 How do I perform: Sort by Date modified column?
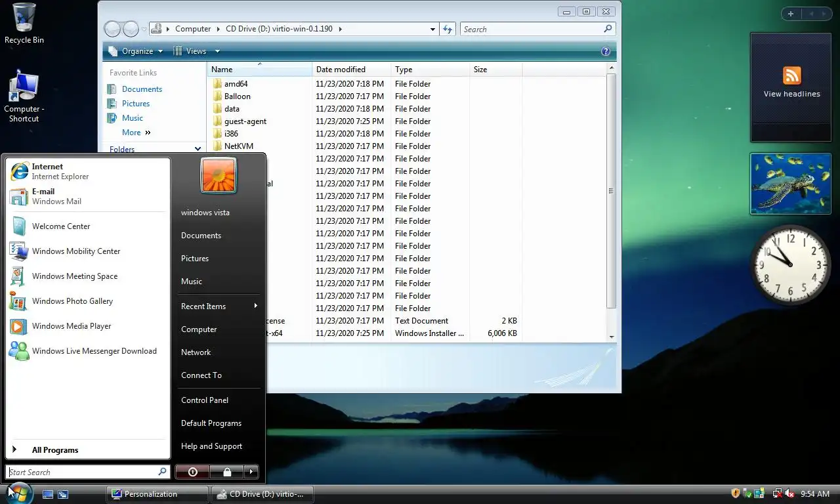coord(352,70)
